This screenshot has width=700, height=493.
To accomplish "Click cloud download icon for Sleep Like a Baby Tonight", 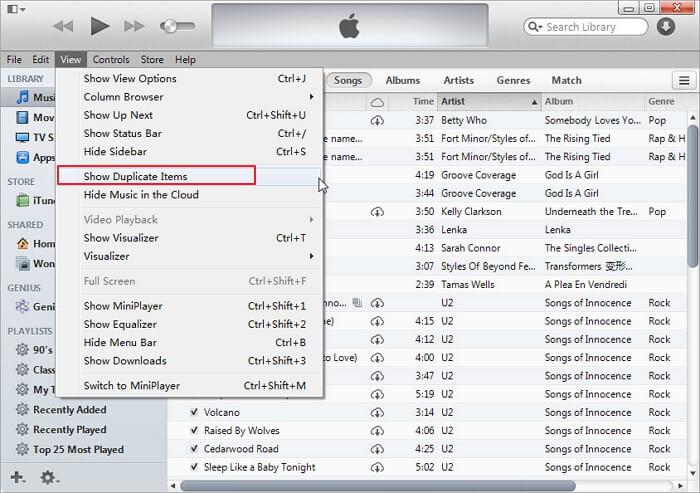I will click(x=377, y=468).
